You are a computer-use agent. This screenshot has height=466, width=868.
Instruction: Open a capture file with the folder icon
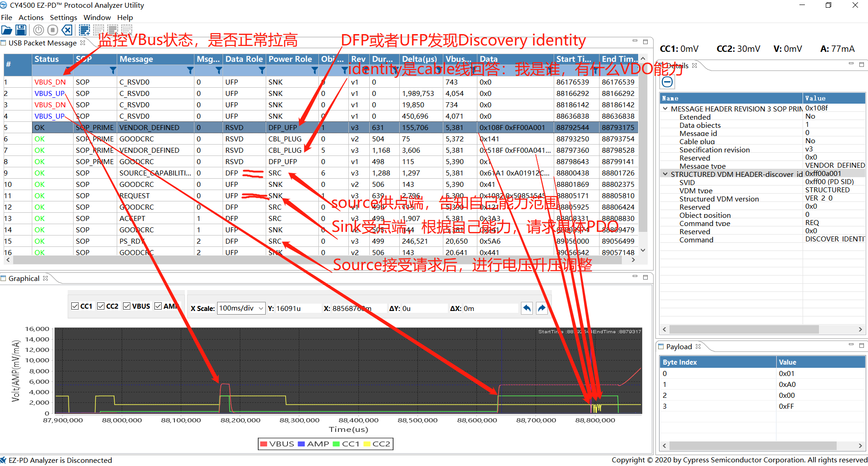pyautogui.click(x=7, y=30)
